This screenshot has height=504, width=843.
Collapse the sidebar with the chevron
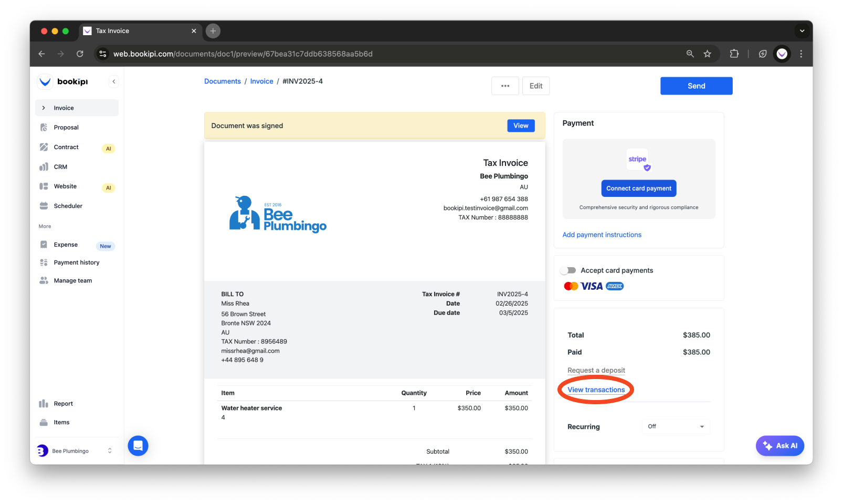(114, 81)
